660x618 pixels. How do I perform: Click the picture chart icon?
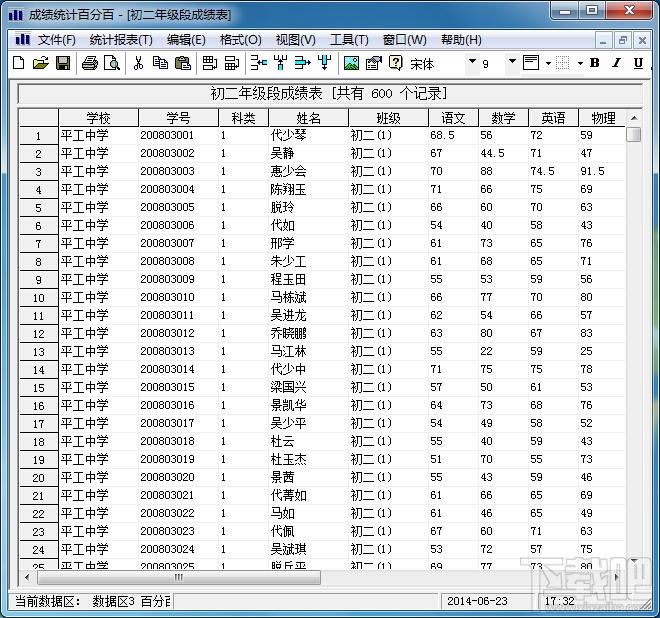click(x=351, y=63)
